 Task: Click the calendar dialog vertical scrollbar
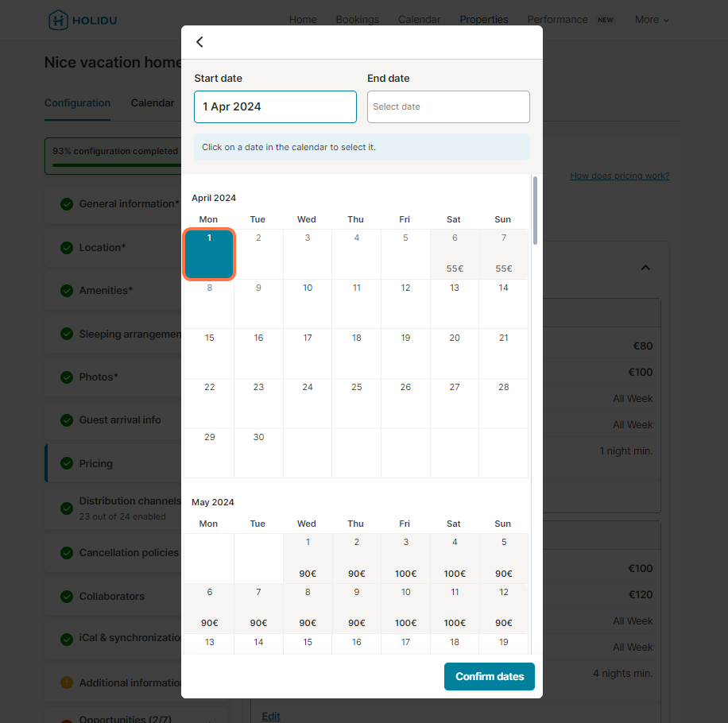tap(535, 211)
